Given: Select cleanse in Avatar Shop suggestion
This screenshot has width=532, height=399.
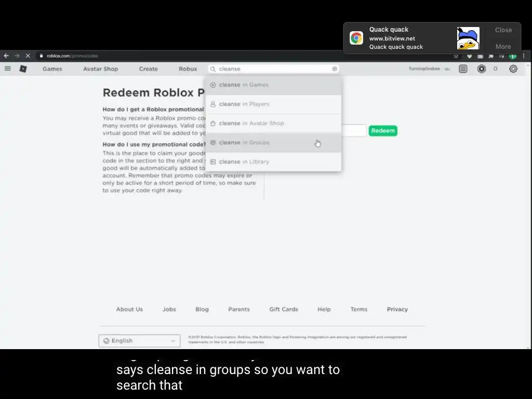Looking at the screenshot, I should (273, 123).
